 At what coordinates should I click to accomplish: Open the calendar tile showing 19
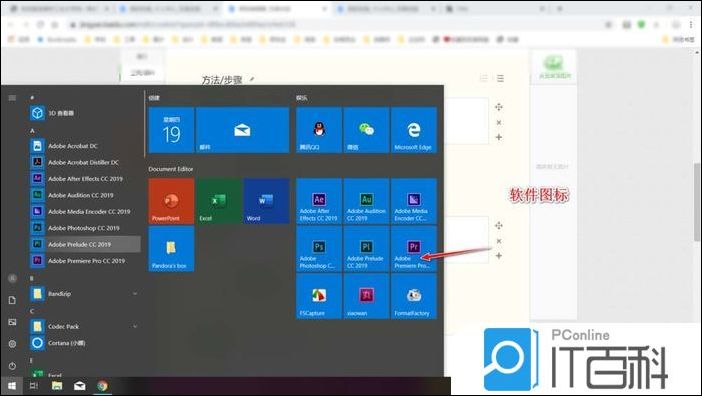tap(171, 130)
